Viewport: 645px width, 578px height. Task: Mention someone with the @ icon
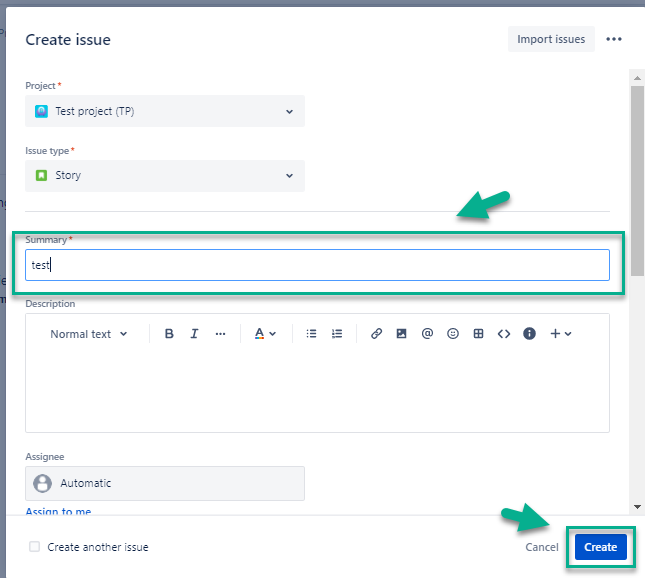pyautogui.click(x=427, y=334)
